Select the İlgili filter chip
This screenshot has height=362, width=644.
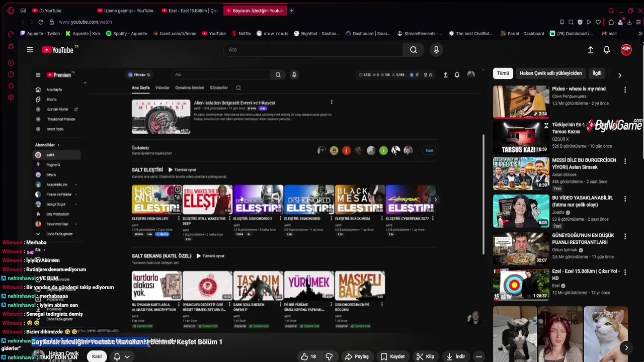tap(597, 73)
